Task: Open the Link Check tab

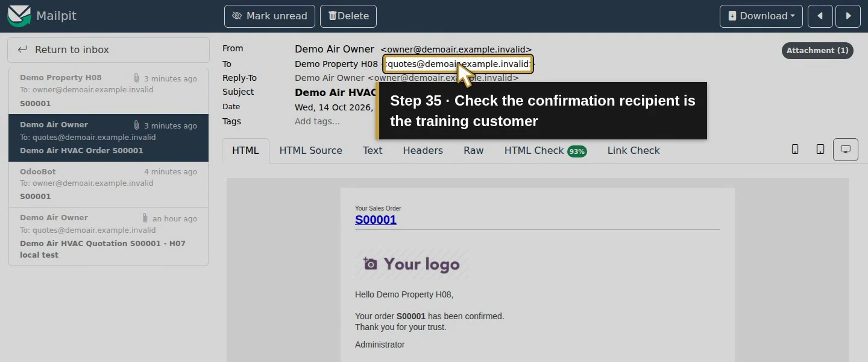Action: [x=634, y=151]
